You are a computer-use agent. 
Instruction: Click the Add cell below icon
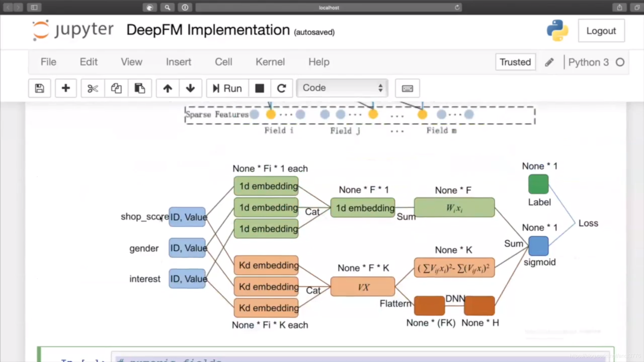65,88
